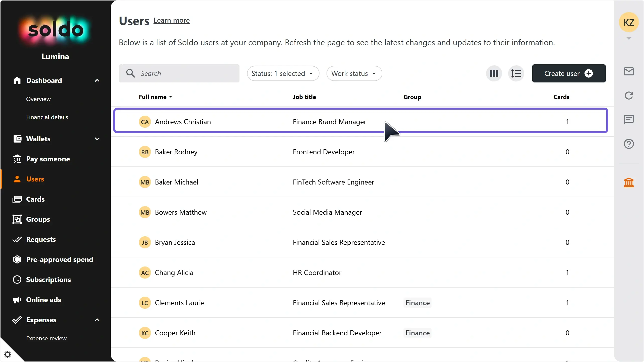
Task: Follow the Learn more link
Action: coord(172,20)
